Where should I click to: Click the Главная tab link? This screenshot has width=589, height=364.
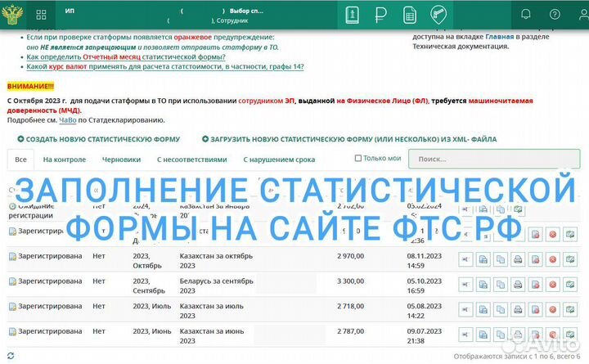tap(499, 37)
